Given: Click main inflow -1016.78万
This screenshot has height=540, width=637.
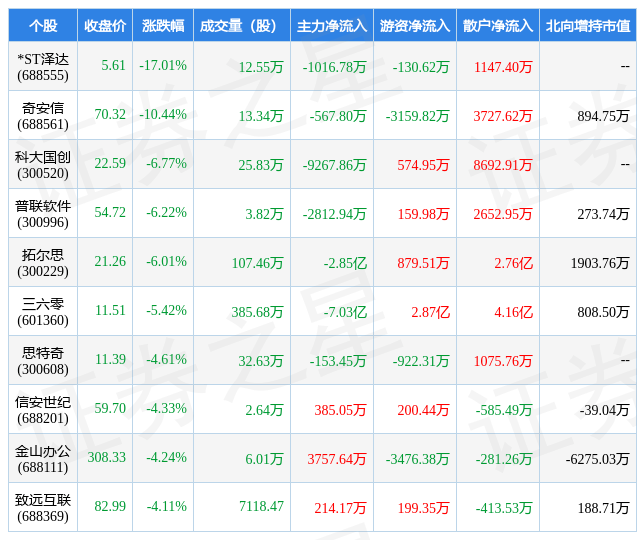Looking at the screenshot, I should (x=334, y=67).
